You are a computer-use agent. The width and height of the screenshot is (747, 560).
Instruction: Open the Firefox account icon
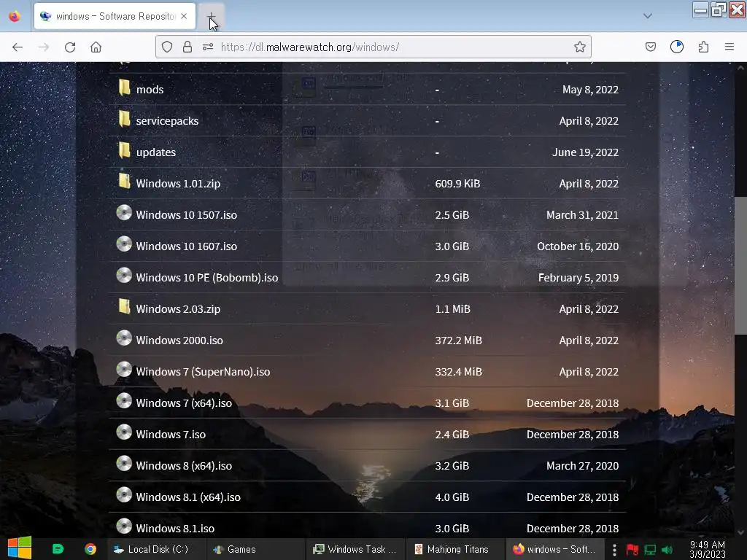pyautogui.click(x=676, y=47)
